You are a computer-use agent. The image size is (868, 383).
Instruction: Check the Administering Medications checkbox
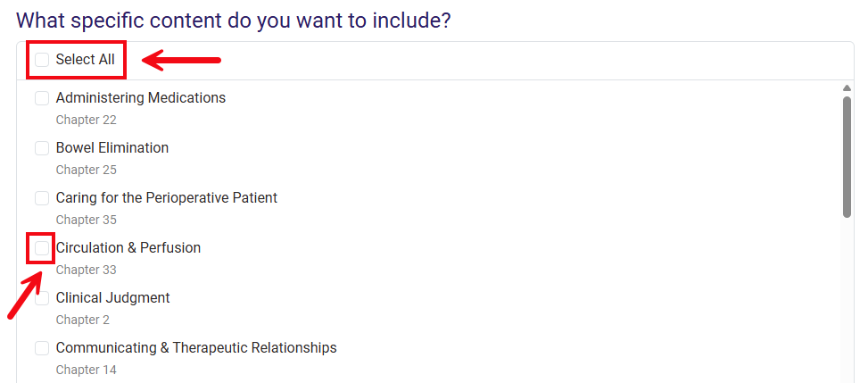coord(42,98)
